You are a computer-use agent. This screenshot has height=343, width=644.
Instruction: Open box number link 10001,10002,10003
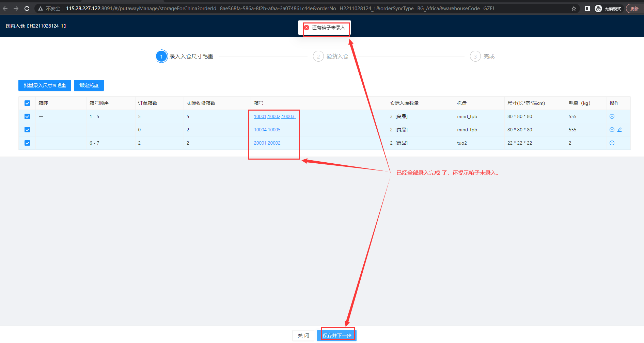coord(274,116)
